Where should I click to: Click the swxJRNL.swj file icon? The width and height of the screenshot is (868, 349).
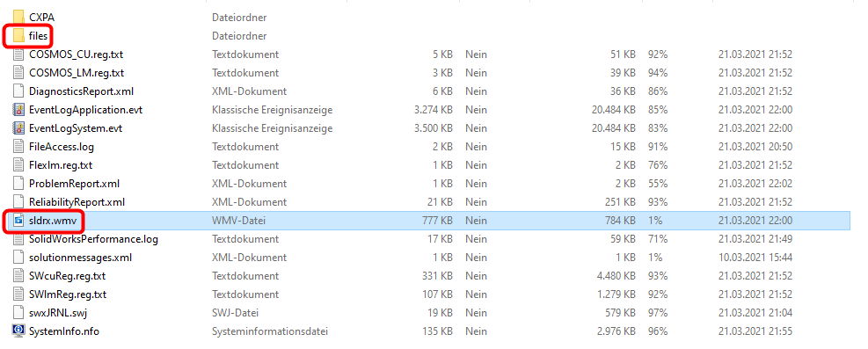click(18, 313)
